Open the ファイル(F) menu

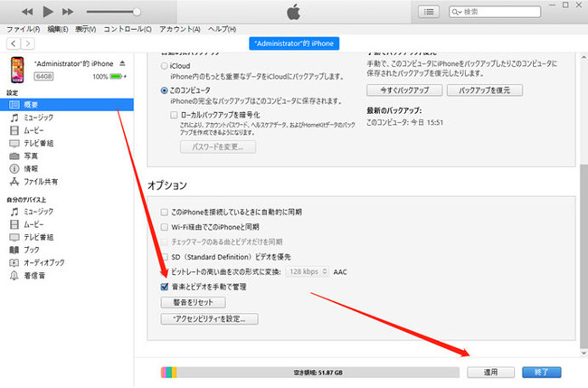(24, 29)
